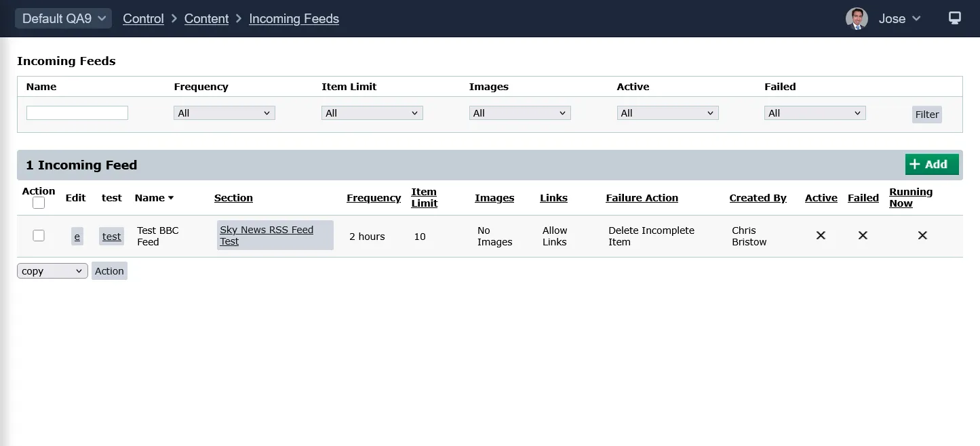Type in the Name filter text field

pyautogui.click(x=77, y=113)
